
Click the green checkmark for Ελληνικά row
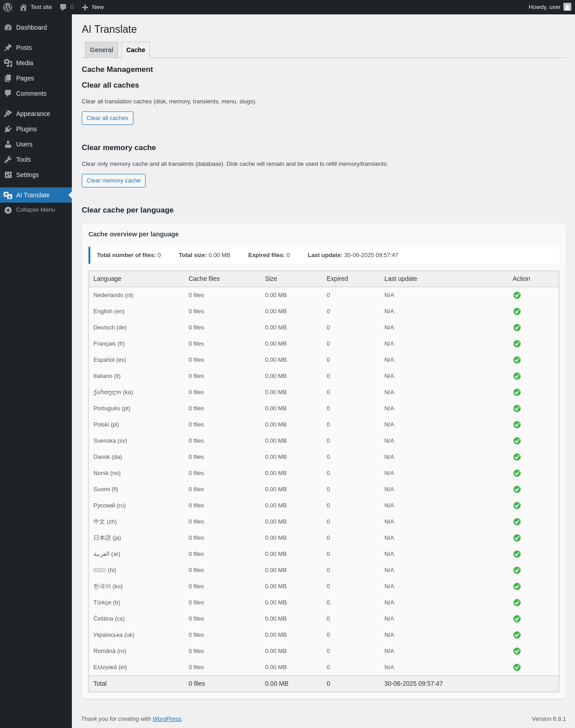517,667
